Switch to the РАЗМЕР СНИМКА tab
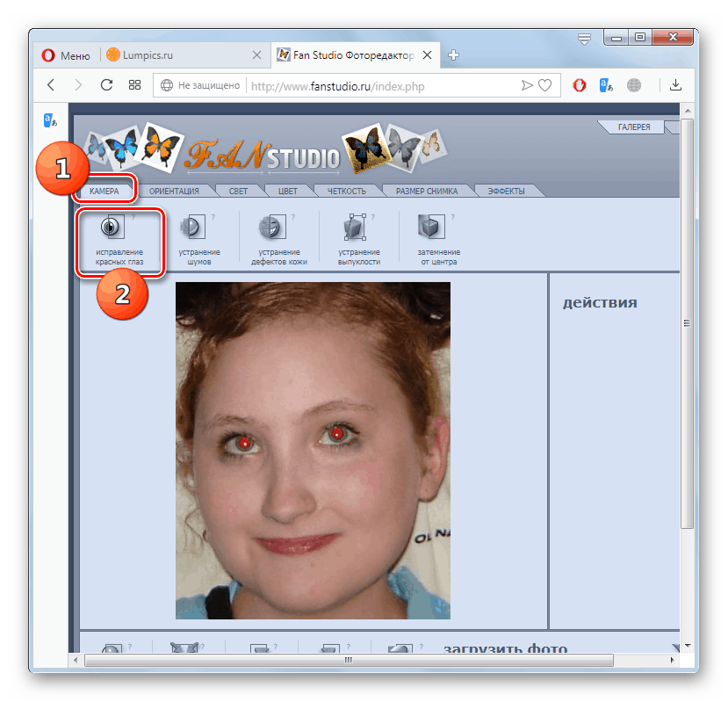The height and width of the screenshot is (702, 728). pyautogui.click(x=427, y=191)
